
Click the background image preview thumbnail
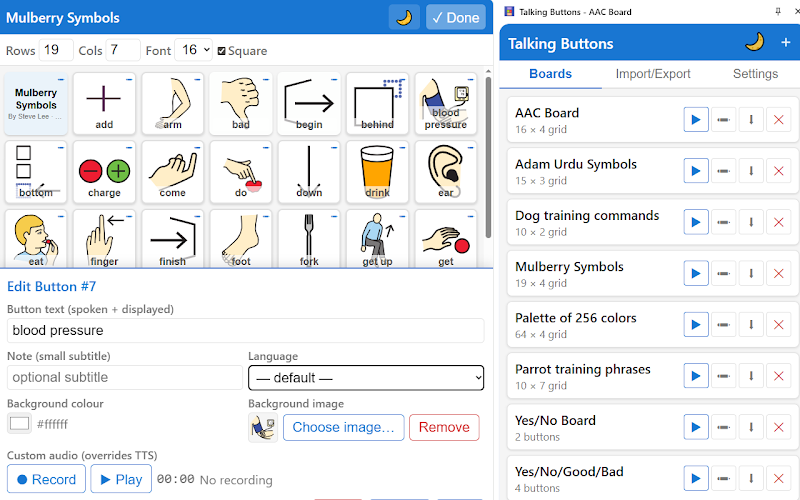click(263, 427)
